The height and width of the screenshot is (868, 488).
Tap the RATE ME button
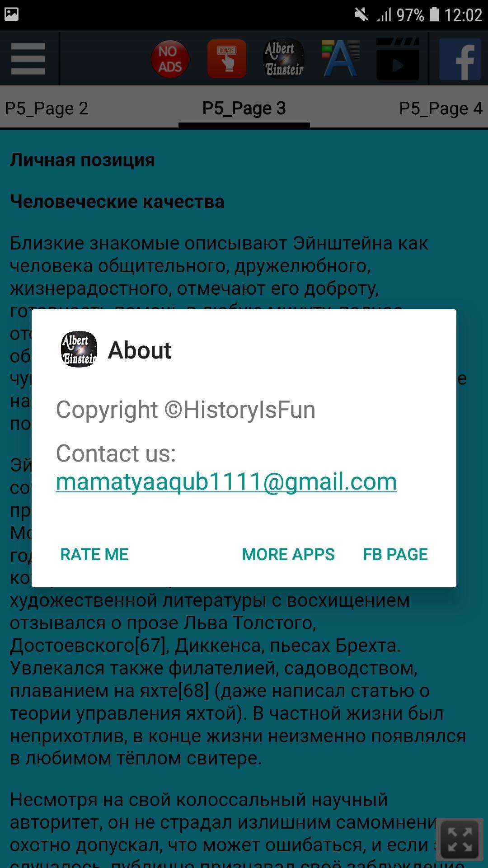(x=94, y=554)
